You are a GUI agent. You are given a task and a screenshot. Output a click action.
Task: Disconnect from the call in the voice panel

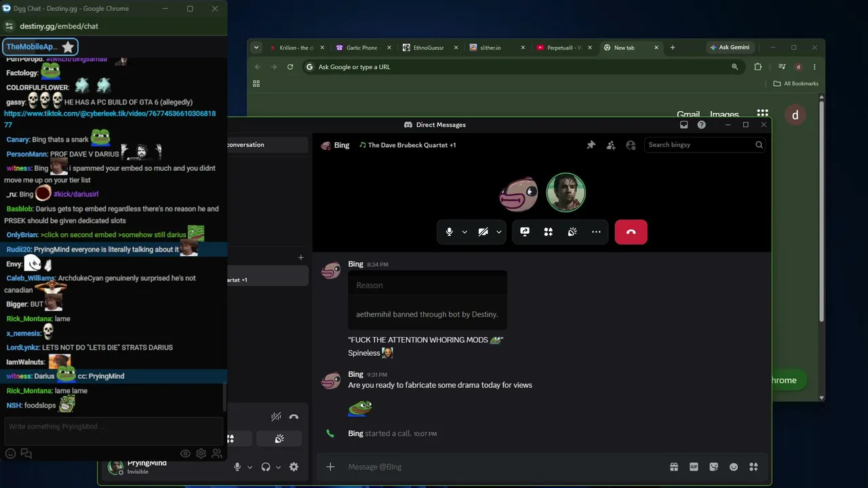click(x=294, y=417)
